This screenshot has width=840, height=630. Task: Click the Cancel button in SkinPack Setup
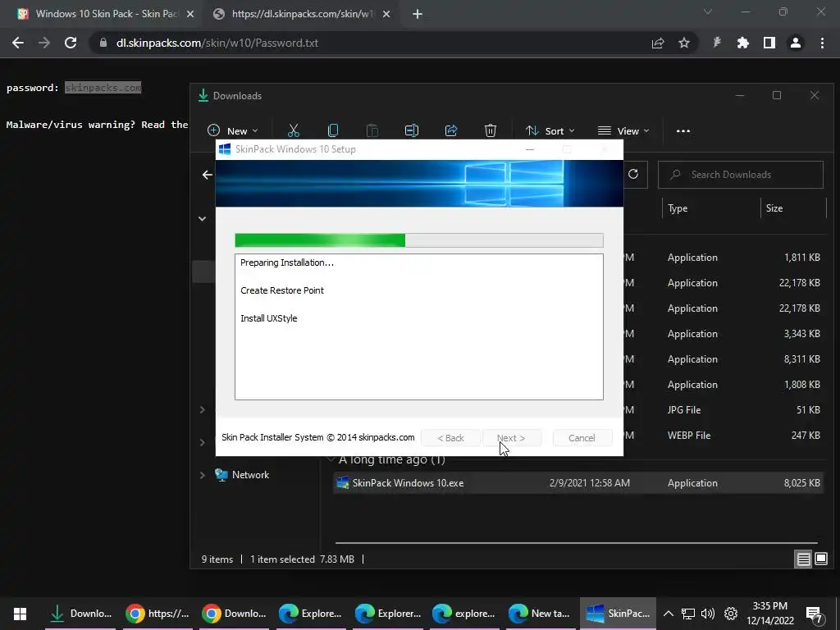(x=582, y=438)
